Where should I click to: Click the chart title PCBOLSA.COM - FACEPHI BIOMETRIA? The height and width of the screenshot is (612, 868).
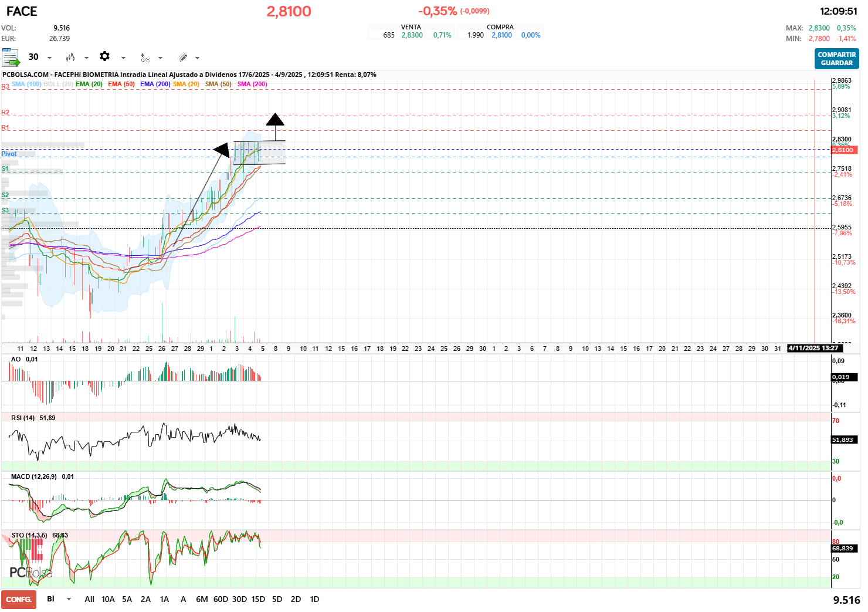[x=60, y=75]
